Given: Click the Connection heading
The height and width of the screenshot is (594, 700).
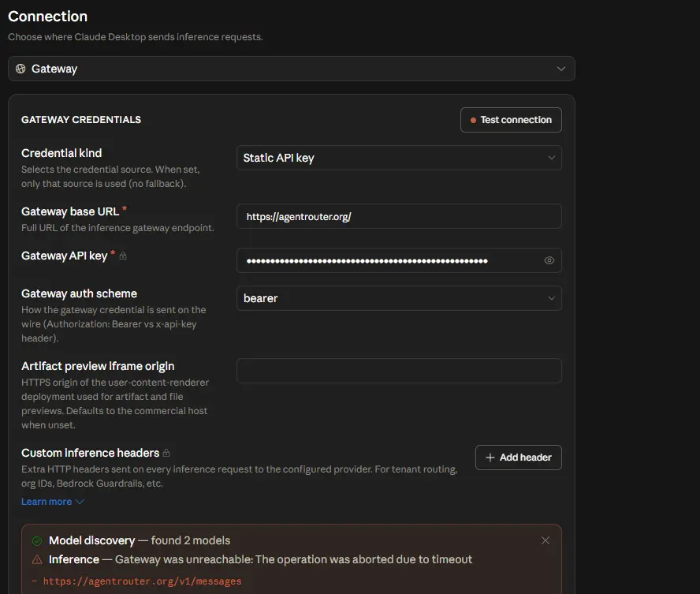Looking at the screenshot, I should 48,17.
